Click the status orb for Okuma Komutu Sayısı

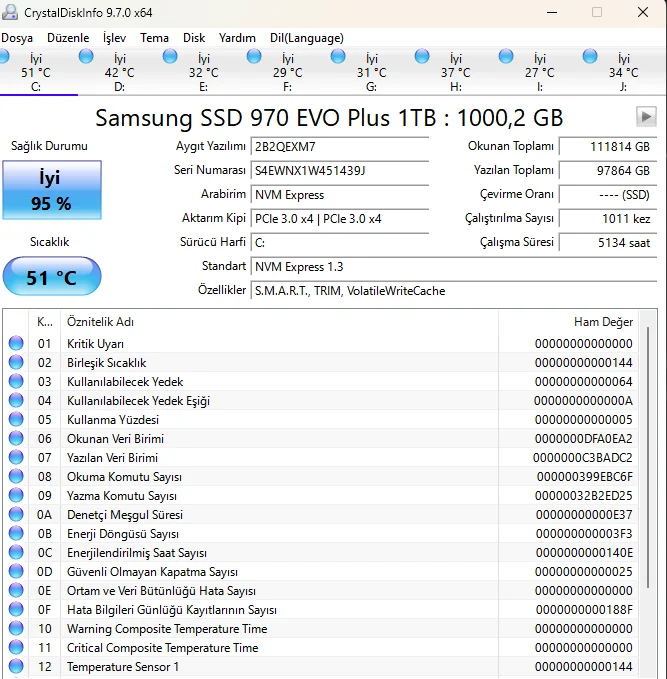[x=16, y=476]
